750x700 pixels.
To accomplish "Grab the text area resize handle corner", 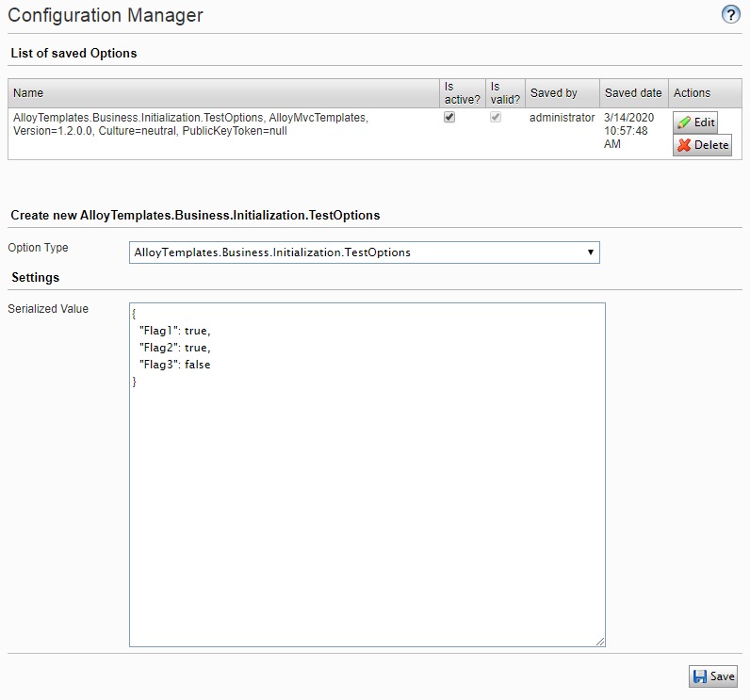I will click(x=599, y=641).
